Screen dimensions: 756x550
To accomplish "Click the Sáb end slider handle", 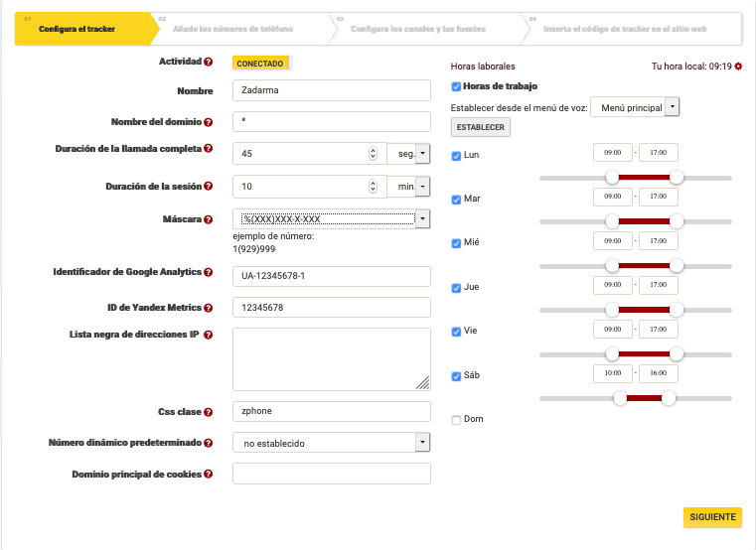I will [x=669, y=398].
